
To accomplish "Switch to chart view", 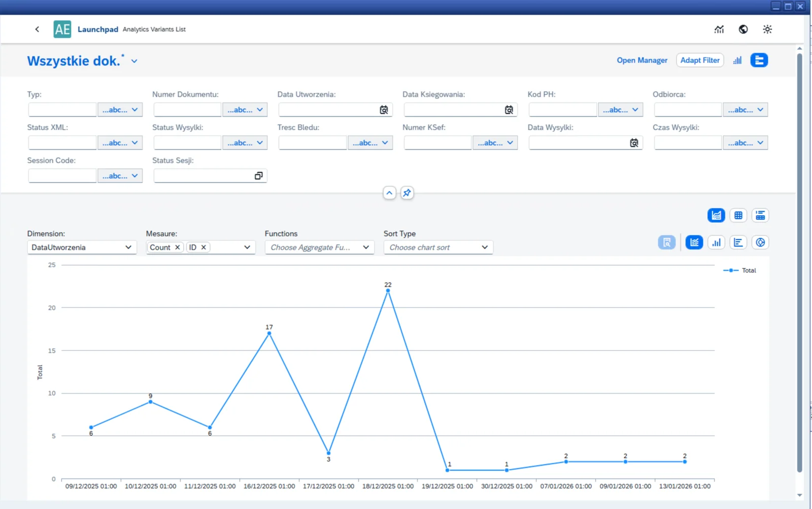I will pos(716,215).
